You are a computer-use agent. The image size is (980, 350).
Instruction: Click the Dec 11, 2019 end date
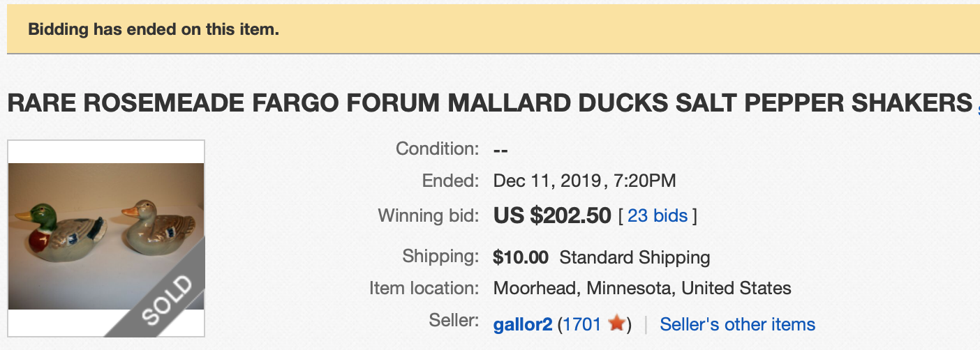[547, 181]
